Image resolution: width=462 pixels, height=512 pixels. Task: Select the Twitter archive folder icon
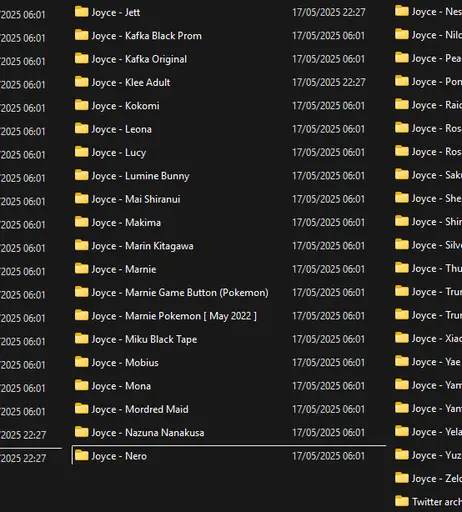[x=402, y=501]
